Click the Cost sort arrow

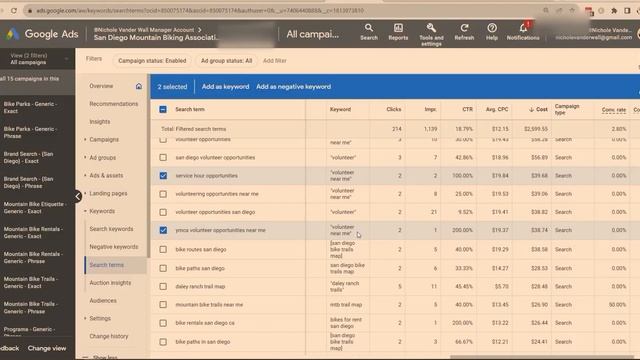[x=531, y=109]
